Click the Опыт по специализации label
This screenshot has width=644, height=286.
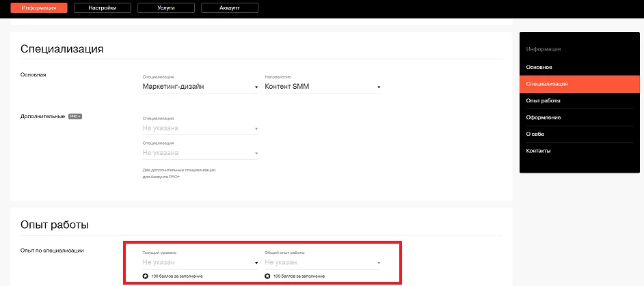52,251
